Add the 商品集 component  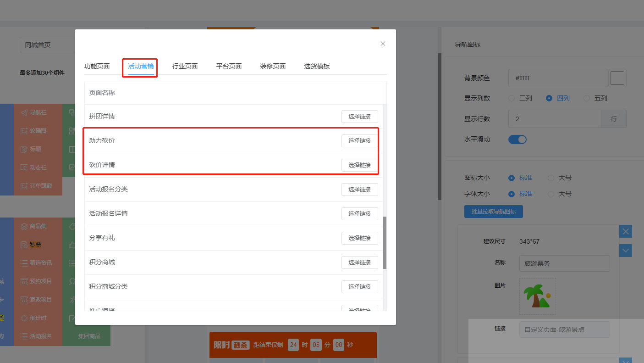pyautogui.click(x=38, y=226)
